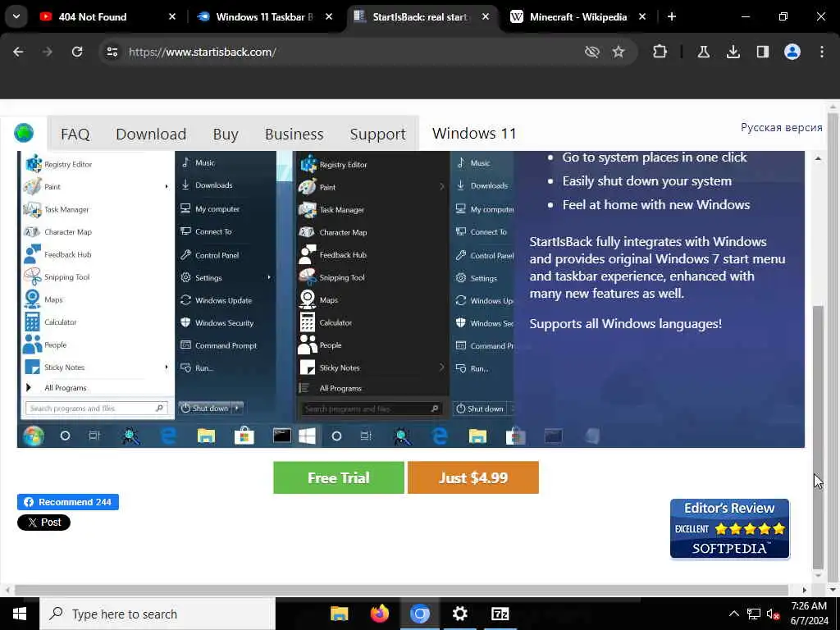Open the Softpedia Editor's Review badge
Screen dimensions: 840x630
click(x=729, y=529)
